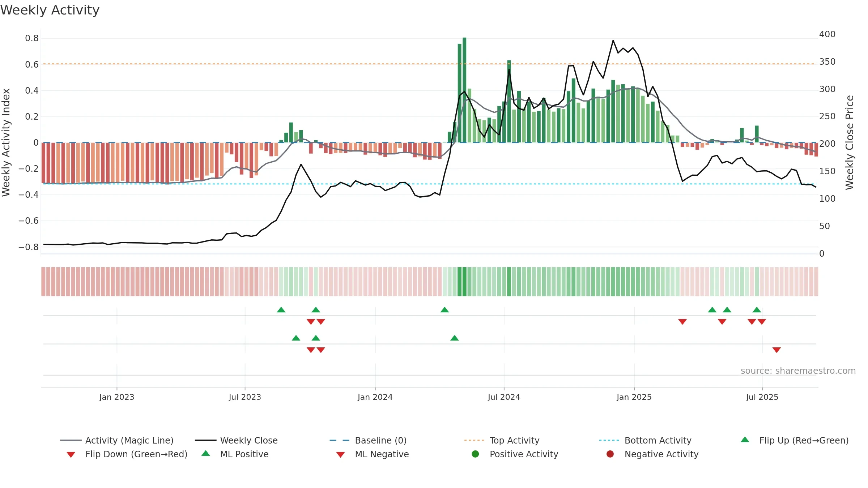
Task: Click the Weekly Close Price axis title
Action: click(x=850, y=142)
